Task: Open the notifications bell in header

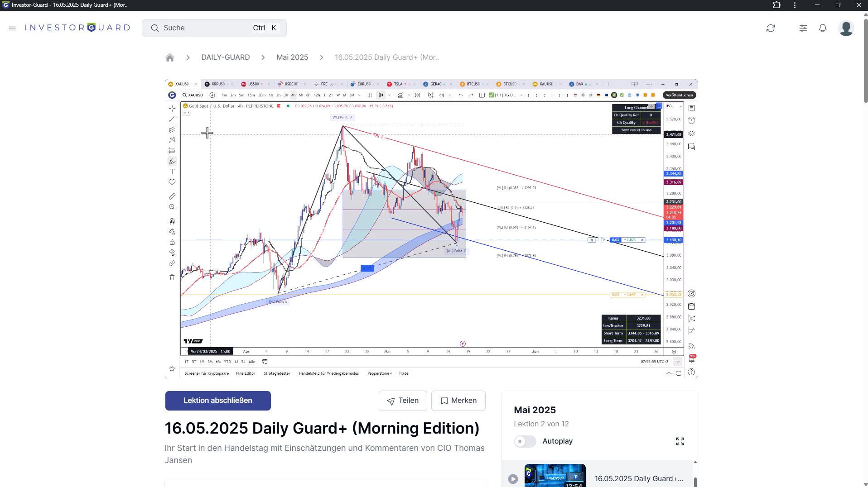Action: click(x=823, y=28)
